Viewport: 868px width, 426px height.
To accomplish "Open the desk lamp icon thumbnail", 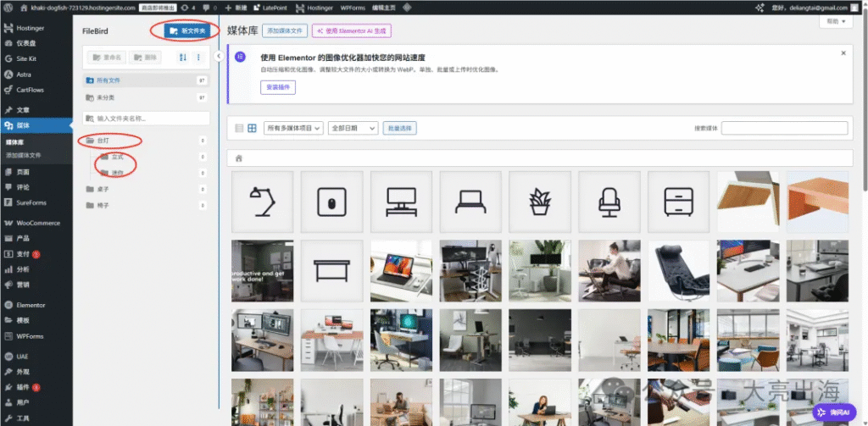I will [x=263, y=202].
